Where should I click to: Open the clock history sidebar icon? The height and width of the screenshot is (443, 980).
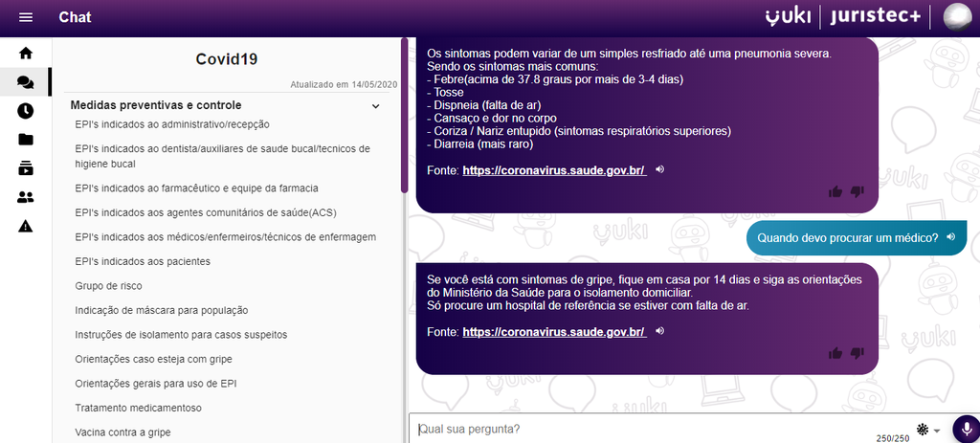(x=26, y=111)
